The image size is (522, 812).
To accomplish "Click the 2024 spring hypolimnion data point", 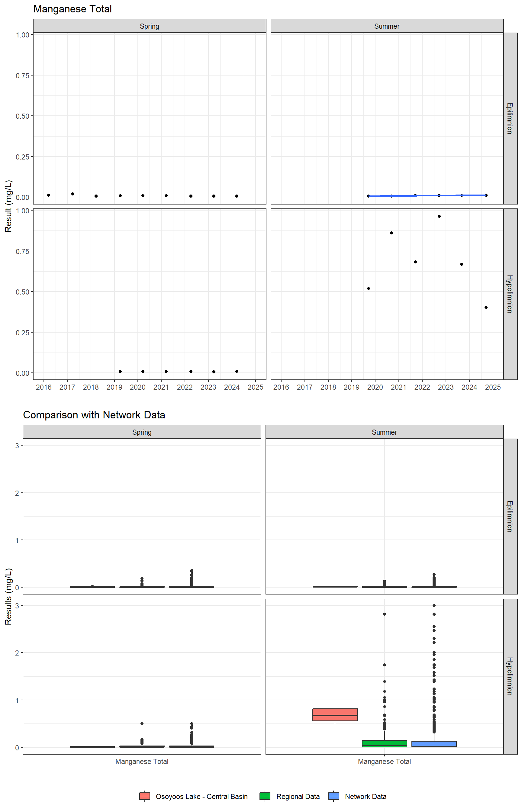I will click(x=237, y=372).
